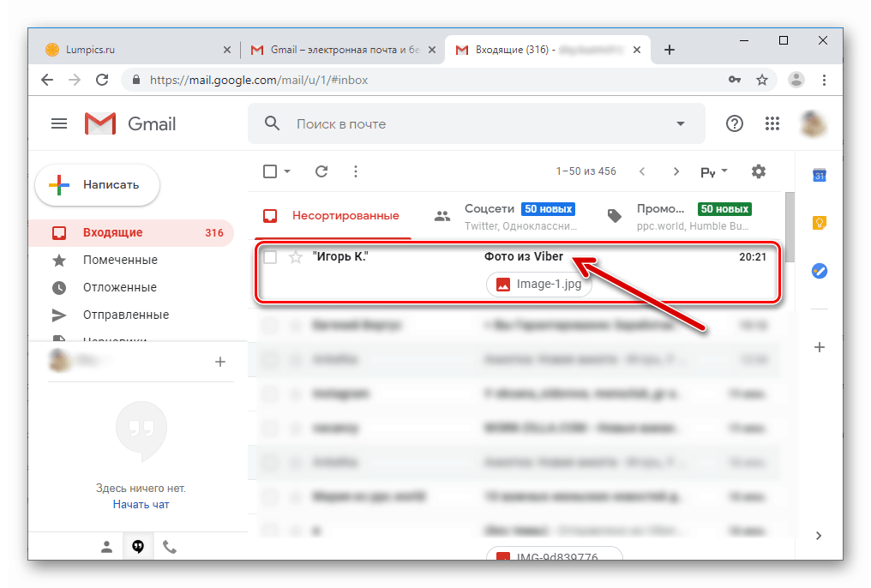Go back in browser history
This screenshot has height=588, width=871.
pyautogui.click(x=47, y=80)
